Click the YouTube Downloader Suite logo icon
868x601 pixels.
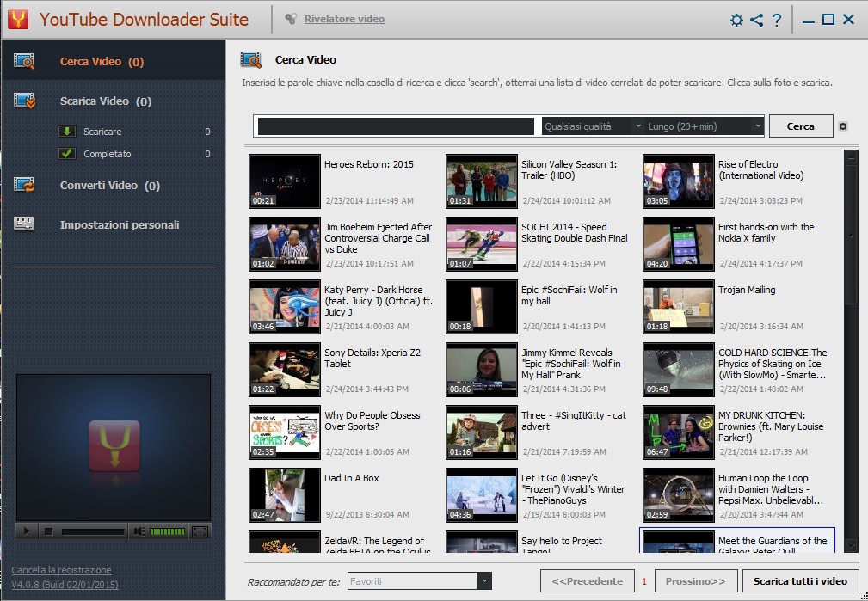click(18, 19)
